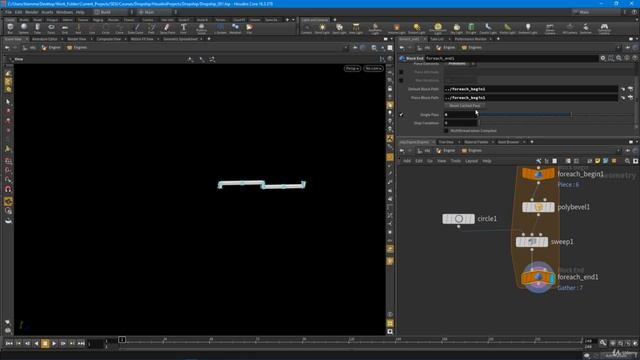Add a Gamepad Camera from shelf

point(604,29)
